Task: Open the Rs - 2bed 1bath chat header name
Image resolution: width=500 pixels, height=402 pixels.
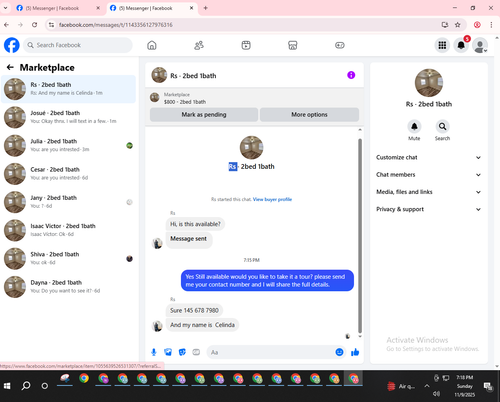Action: pos(193,76)
